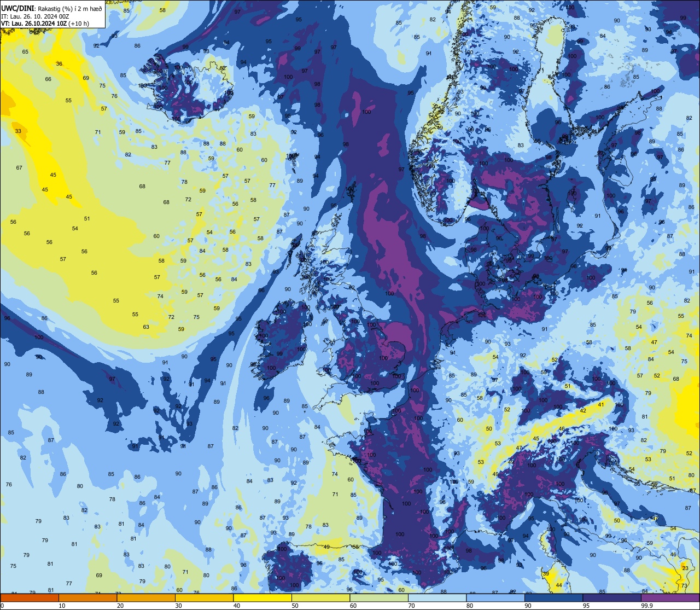
Task: Click the purple legend segment above 99.9
Action: pyautogui.click(x=670, y=597)
